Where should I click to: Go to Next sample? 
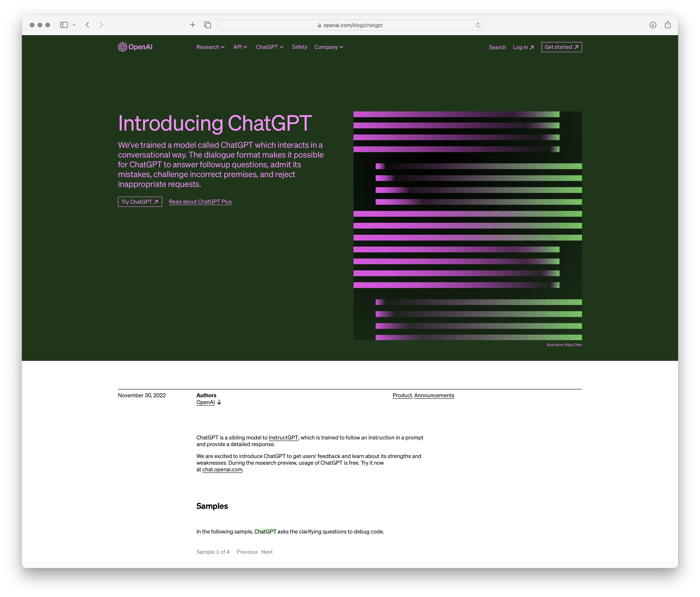267,552
